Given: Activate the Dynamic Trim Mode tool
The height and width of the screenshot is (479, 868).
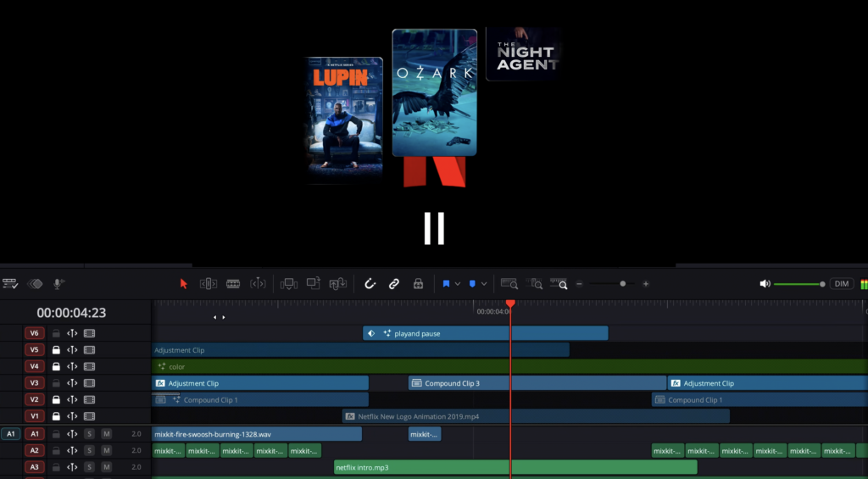Looking at the screenshot, I should [x=258, y=284].
